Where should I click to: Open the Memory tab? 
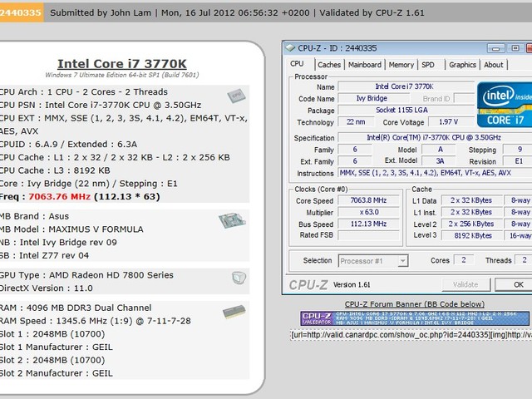click(401, 65)
